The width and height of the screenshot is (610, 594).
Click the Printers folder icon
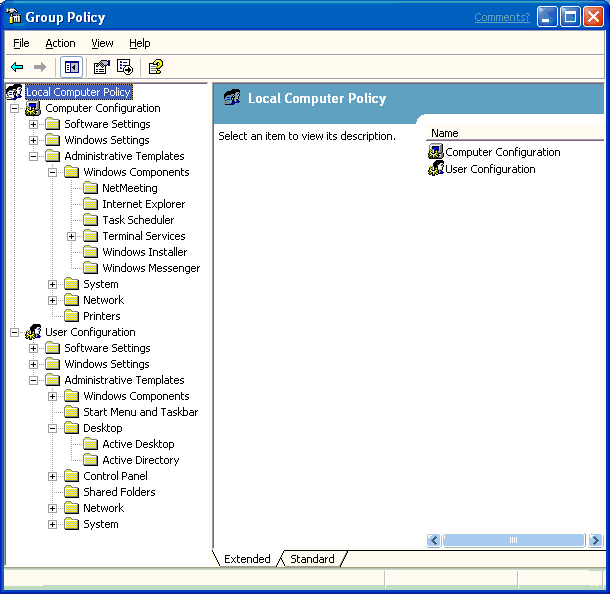coord(71,316)
